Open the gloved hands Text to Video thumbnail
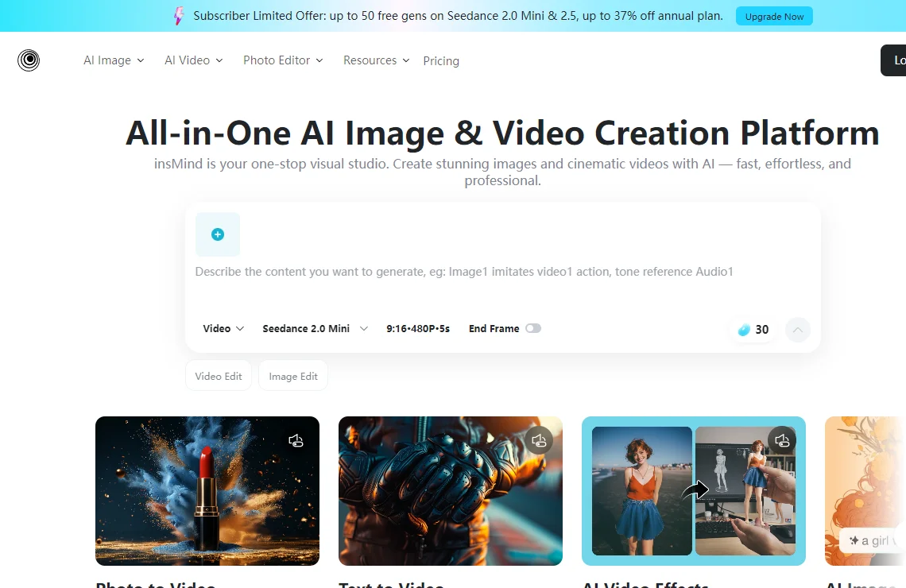The image size is (906, 588). (451, 491)
